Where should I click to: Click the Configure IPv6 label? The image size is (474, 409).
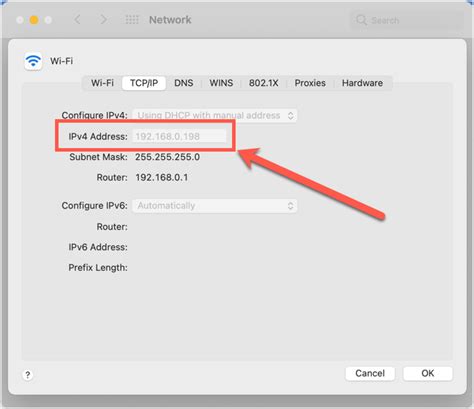coord(94,206)
